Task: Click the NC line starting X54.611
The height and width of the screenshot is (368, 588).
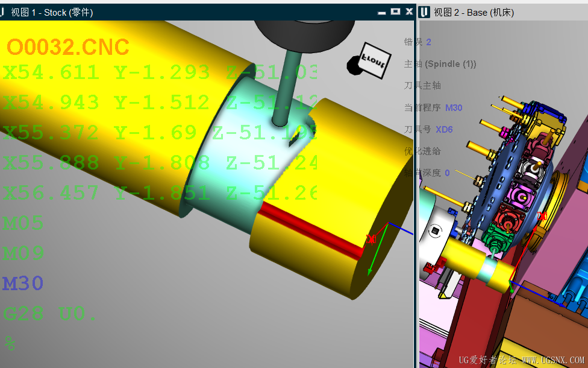Action: (160, 72)
